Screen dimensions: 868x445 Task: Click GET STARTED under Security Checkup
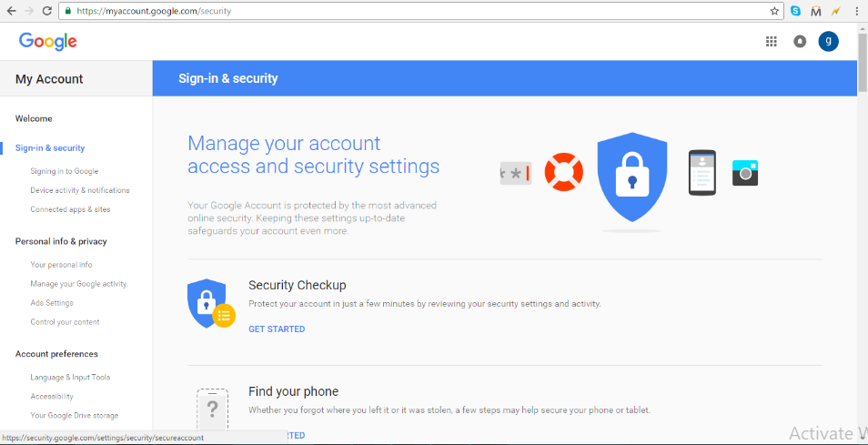(277, 329)
